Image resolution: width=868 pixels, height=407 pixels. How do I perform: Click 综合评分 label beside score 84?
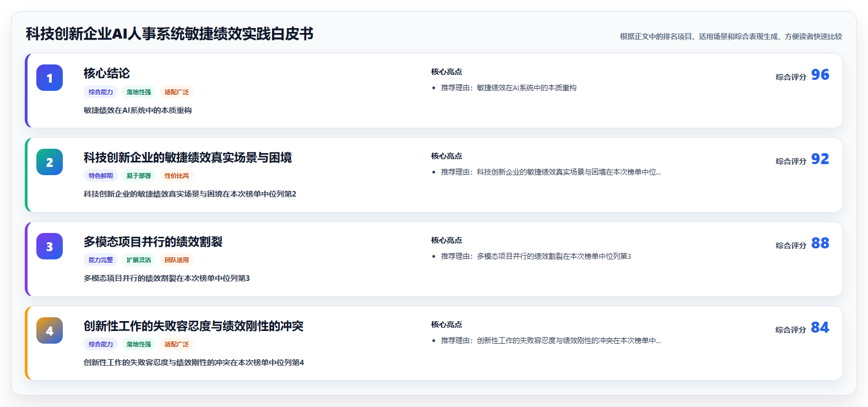click(x=791, y=330)
